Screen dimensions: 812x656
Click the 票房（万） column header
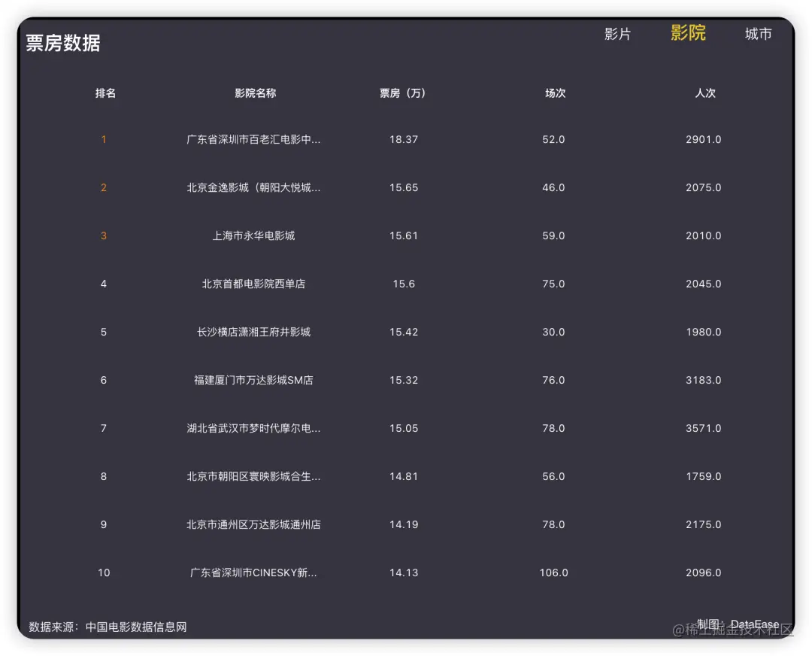pos(404,93)
